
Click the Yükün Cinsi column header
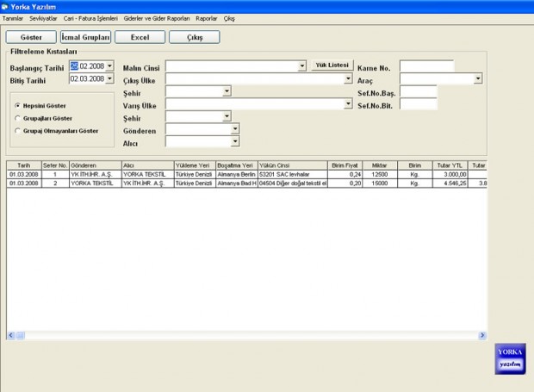pyautogui.click(x=293, y=165)
